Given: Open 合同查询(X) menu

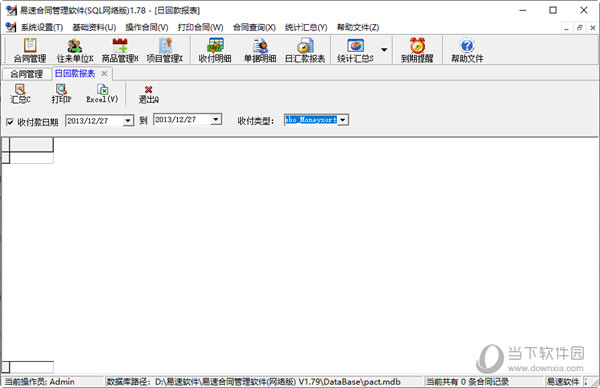Looking at the screenshot, I should (x=254, y=28).
